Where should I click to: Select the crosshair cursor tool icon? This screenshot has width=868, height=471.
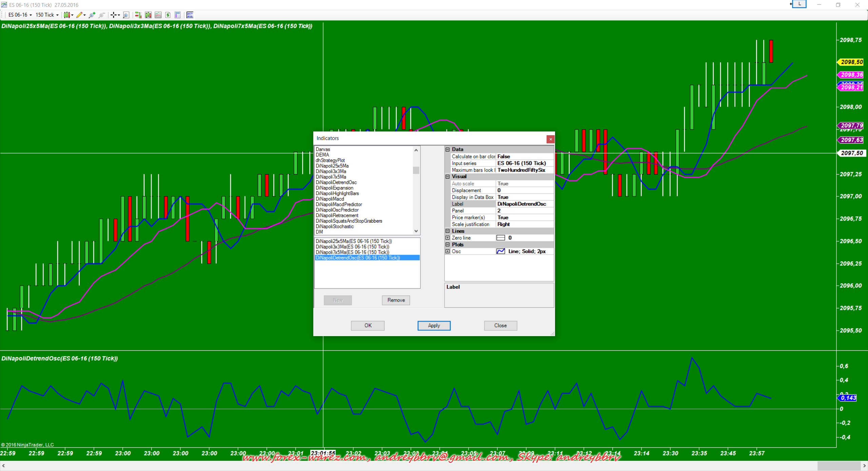(x=114, y=15)
